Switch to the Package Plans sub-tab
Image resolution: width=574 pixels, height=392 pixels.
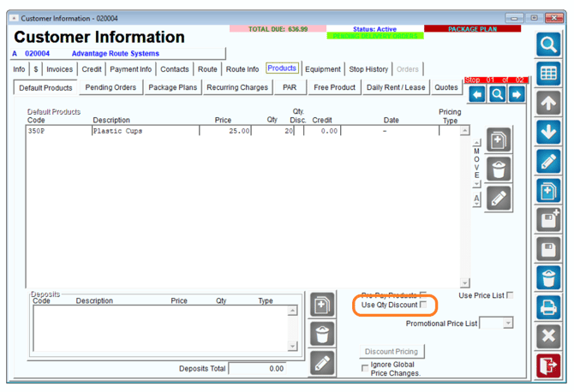[173, 87]
